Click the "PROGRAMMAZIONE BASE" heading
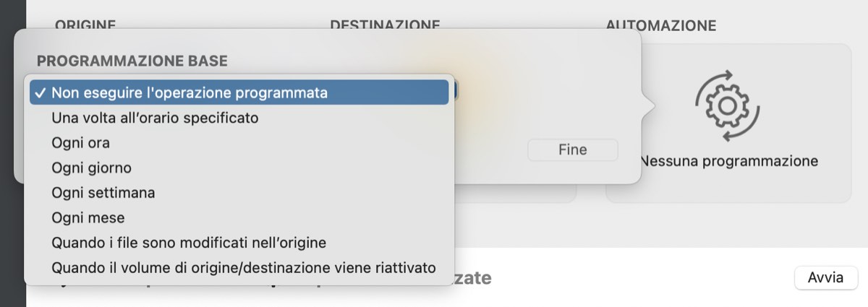The width and height of the screenshot is (868, 307). pyautogui.click(x=132, y=61)
